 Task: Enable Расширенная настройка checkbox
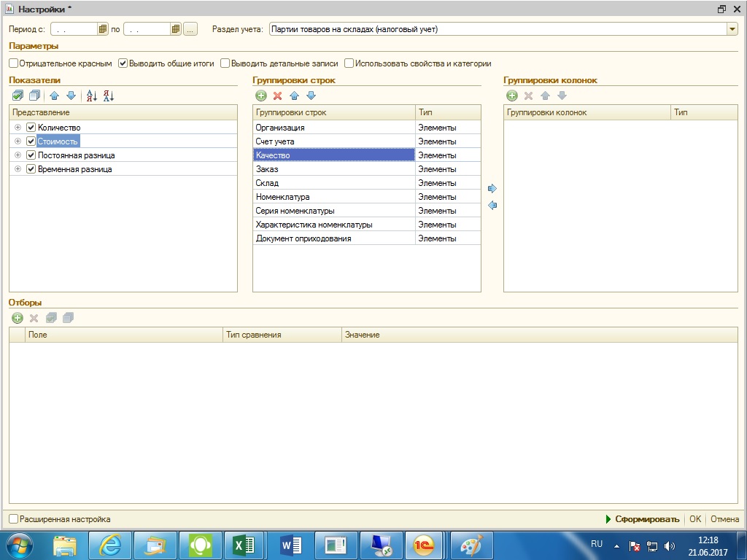14,519
